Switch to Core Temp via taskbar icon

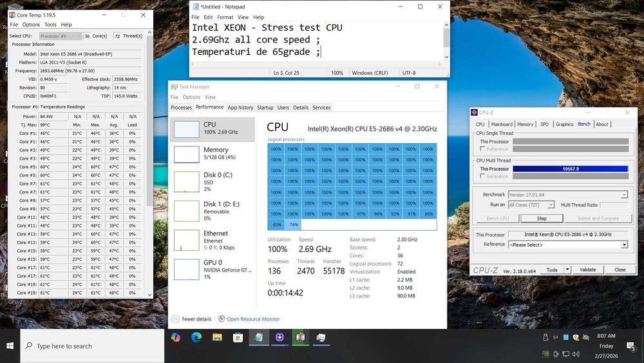300,338
